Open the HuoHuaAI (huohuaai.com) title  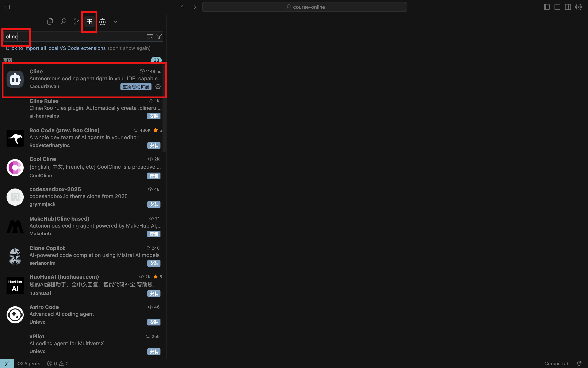64,277
